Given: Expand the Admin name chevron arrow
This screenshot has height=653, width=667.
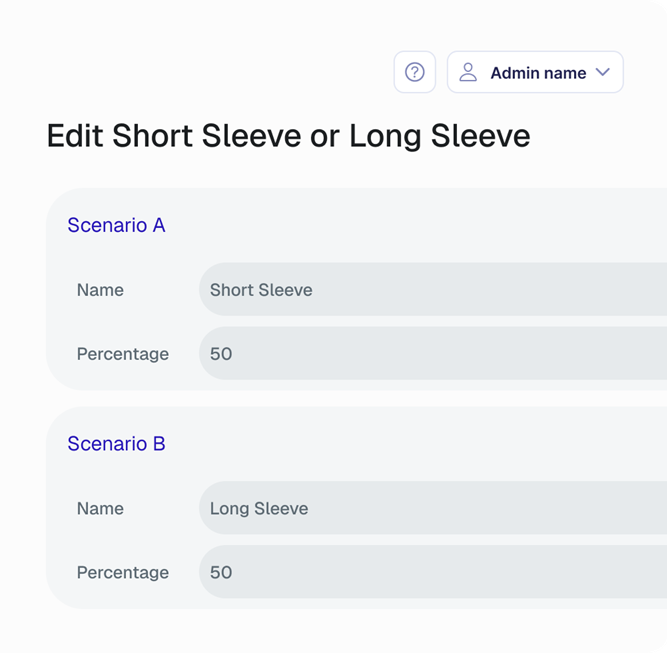Looking at the screenshot, I should [603, 72].
